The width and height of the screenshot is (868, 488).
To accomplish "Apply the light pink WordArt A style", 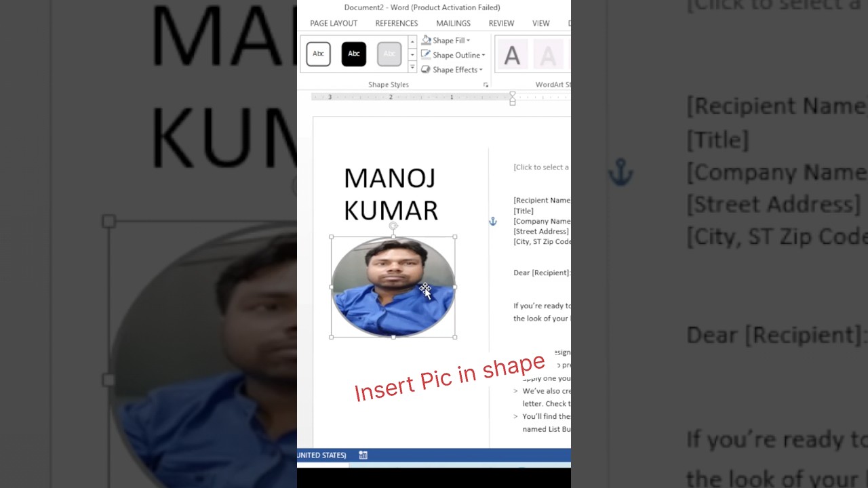I will coord(547,55).
